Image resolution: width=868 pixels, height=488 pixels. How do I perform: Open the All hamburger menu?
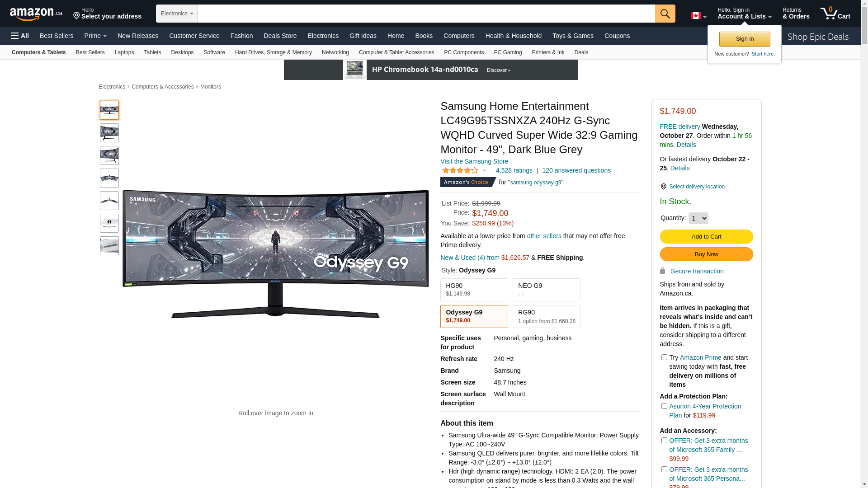pos(20,36)
